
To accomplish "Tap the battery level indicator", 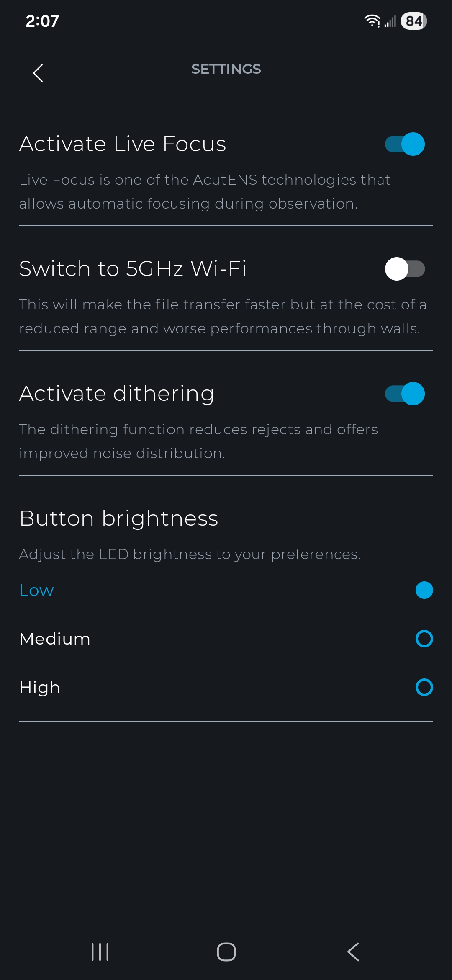I will point(413,21).
